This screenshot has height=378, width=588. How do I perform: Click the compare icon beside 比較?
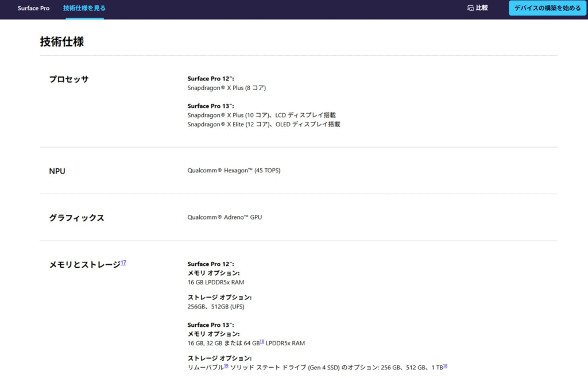tap(470, 8)
